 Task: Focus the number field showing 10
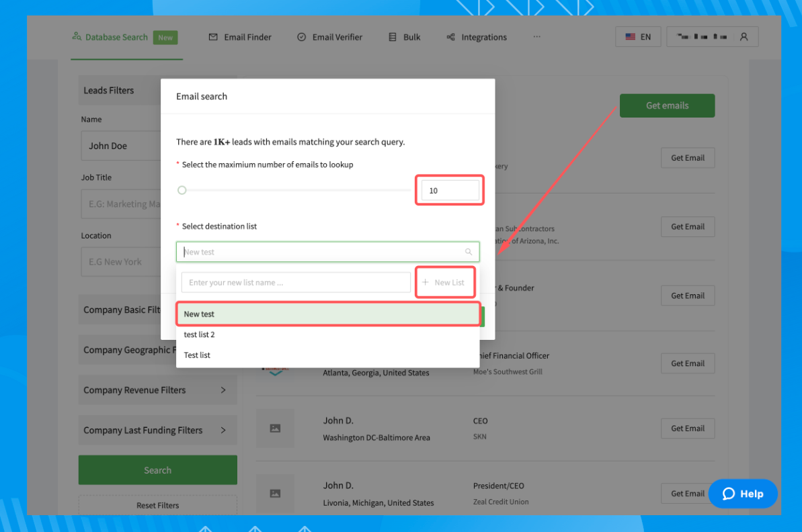tap(450, 191)
